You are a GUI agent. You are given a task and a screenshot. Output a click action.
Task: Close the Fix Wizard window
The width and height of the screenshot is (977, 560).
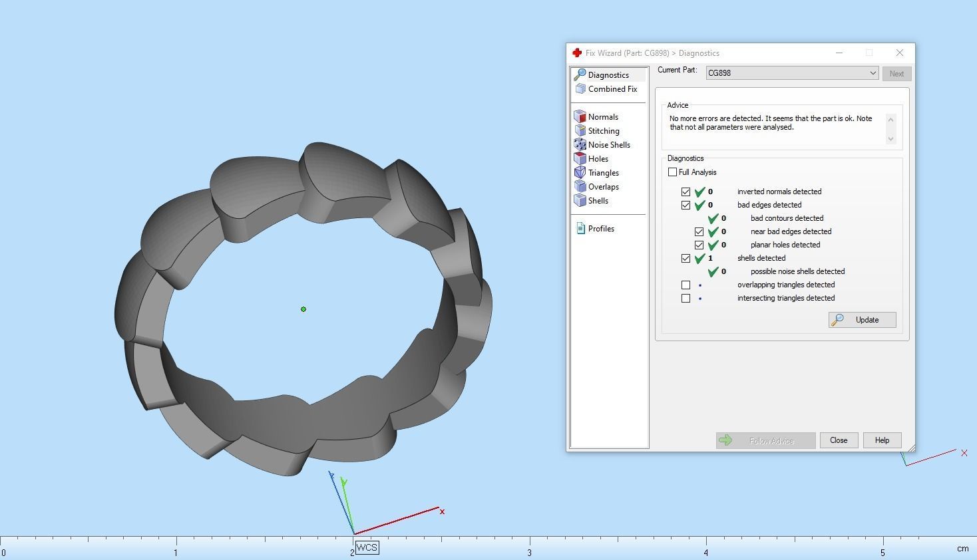pos(900,53)
